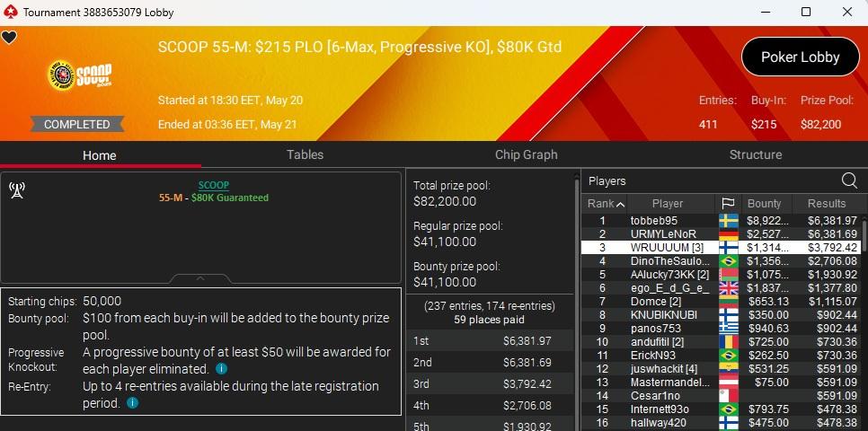Click the Brazil flag for Internett93o
868x431 pixels.
point(729,409)
